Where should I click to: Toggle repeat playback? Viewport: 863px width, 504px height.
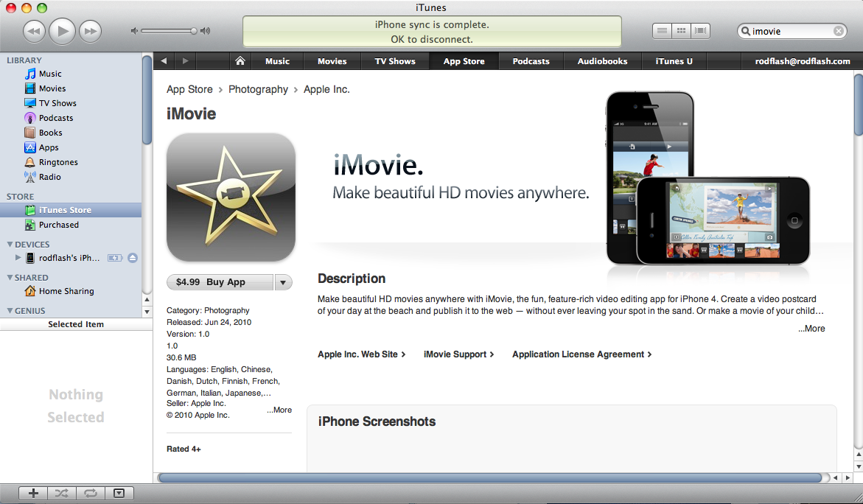pos(90,493)
